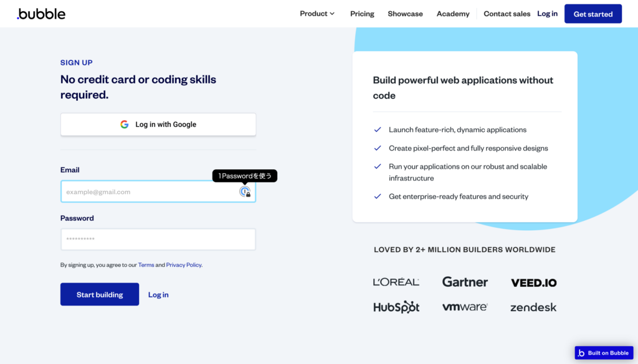
Task: Focus the Email input field
Action: pyautogui.click(x=158, y=192)
